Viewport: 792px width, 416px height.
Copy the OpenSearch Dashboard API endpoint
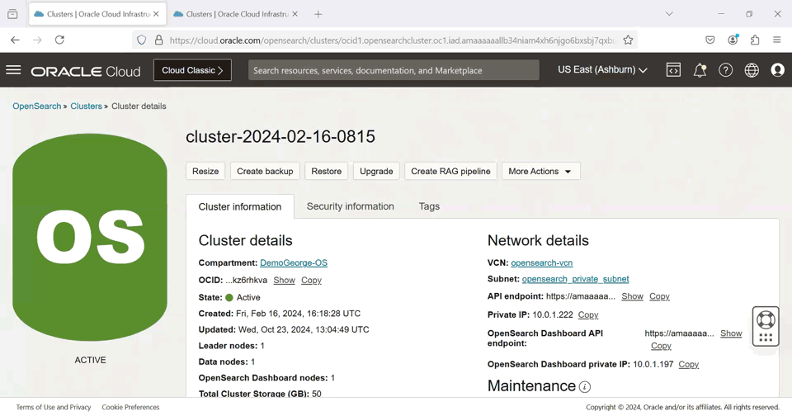(661, 346)
